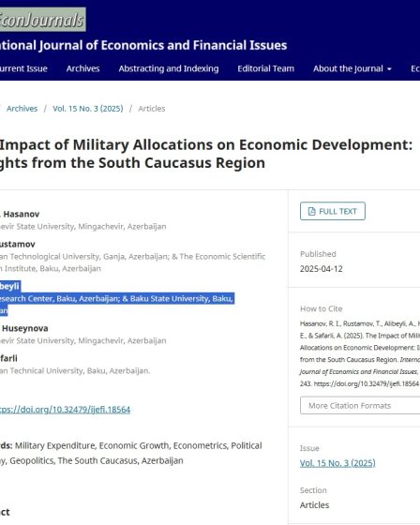Viewport: 420px width, 525px height.
Task: Click author name Huseynova
Action: tap(24, 328)
